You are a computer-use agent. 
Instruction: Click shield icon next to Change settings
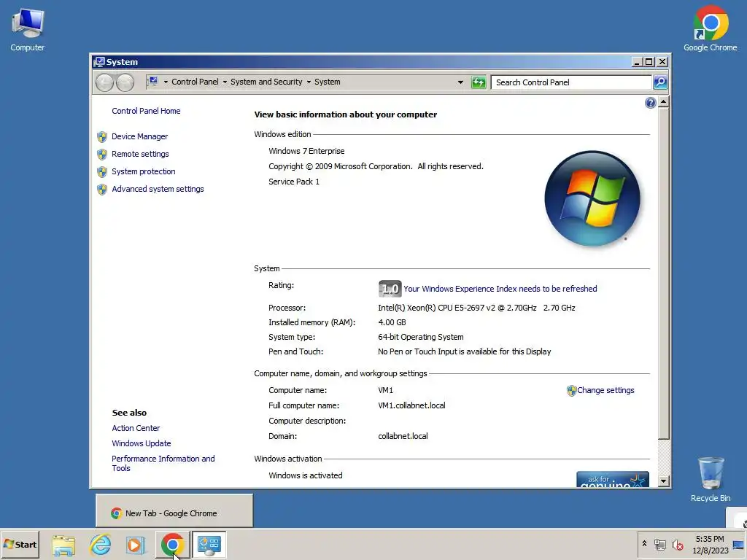572,391
